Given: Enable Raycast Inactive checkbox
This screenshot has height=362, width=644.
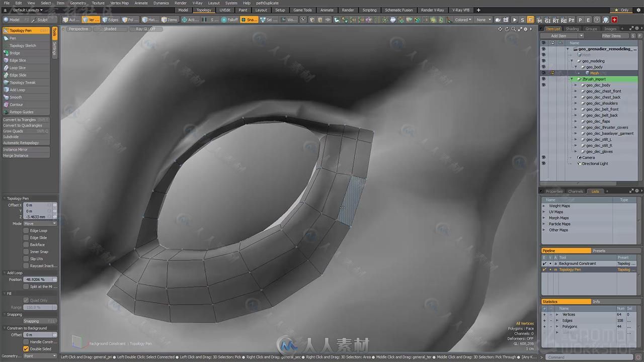Looking at the screenshot, I should pyautogui.click(x=26, y=266).
